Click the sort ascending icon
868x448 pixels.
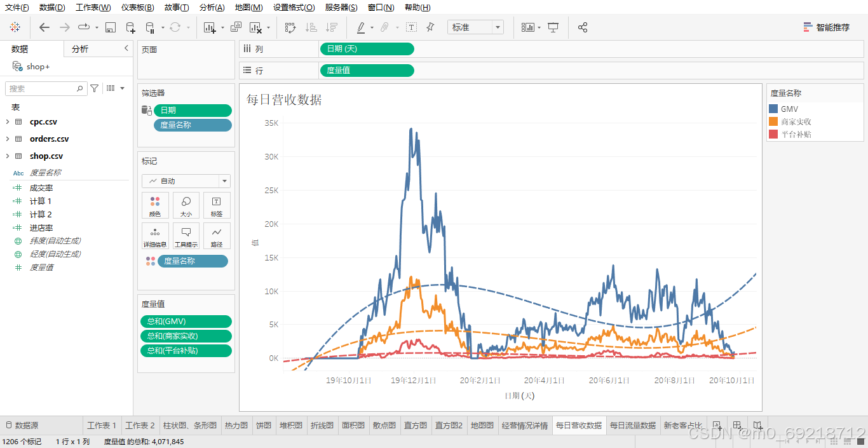tap(311, 27)
